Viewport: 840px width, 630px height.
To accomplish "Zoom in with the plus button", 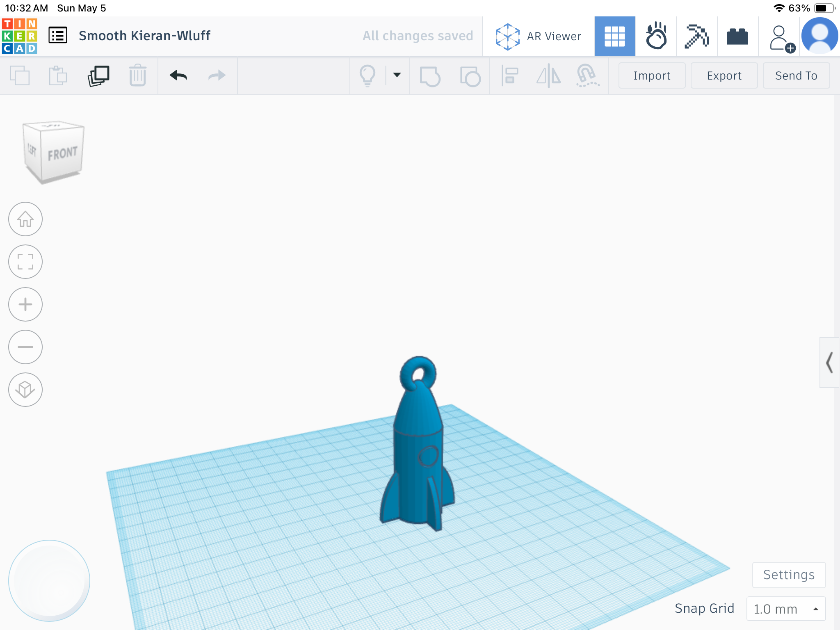I will (x=25, y=304).
